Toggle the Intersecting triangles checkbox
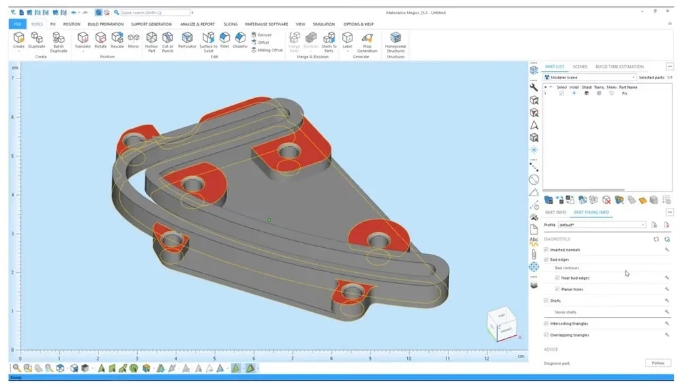 click(x=546, y=323)
